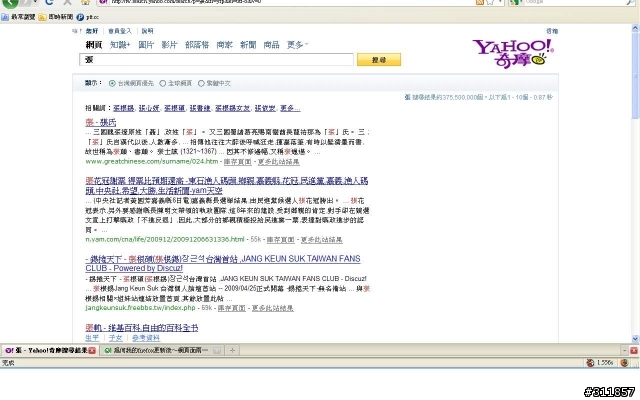This screenshot has width=640, height=400.
Task: Click 更多... after the related terms
Action: 290,108
